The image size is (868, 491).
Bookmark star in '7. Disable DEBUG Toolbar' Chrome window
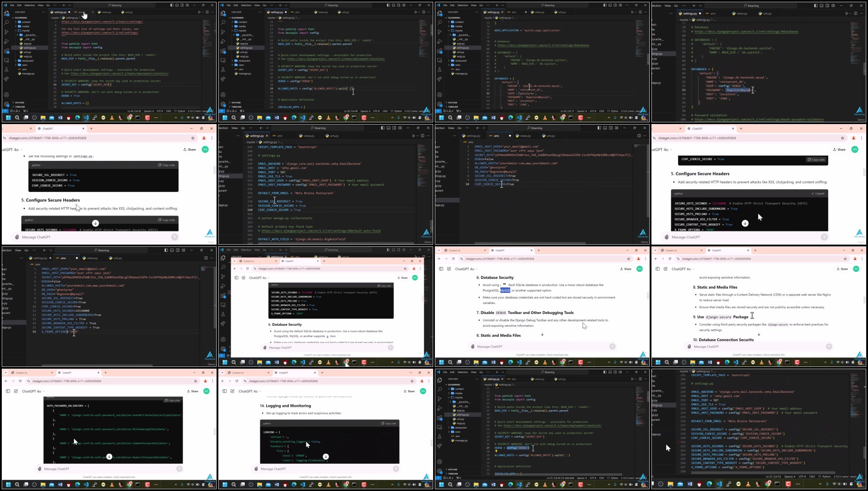[629, 259]
